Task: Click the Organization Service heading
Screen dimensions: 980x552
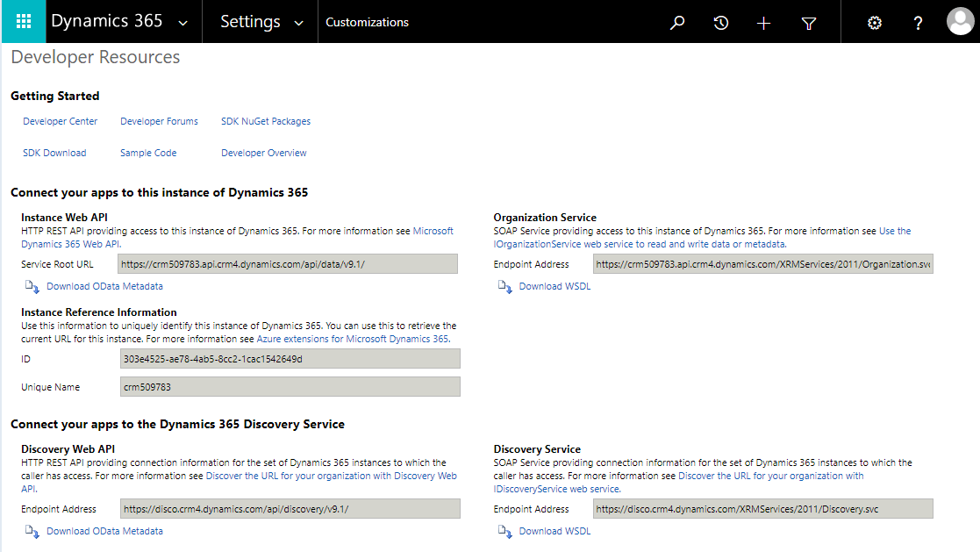Action: tap(545, 217)
